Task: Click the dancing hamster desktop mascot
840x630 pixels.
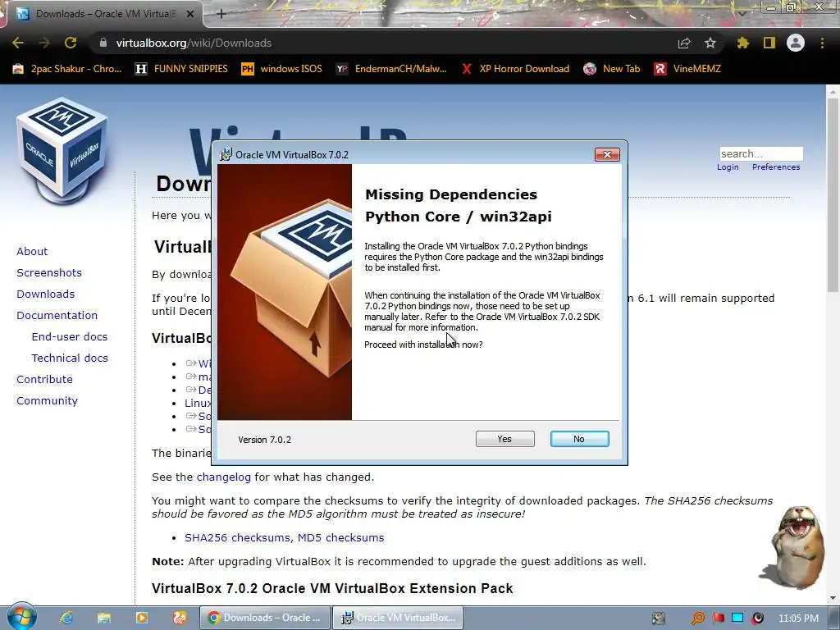Action: pyautogui.click(x=794, y=546)
